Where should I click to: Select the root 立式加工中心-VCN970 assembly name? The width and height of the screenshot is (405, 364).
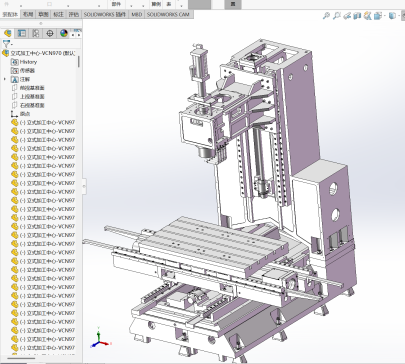coord(43,53)
